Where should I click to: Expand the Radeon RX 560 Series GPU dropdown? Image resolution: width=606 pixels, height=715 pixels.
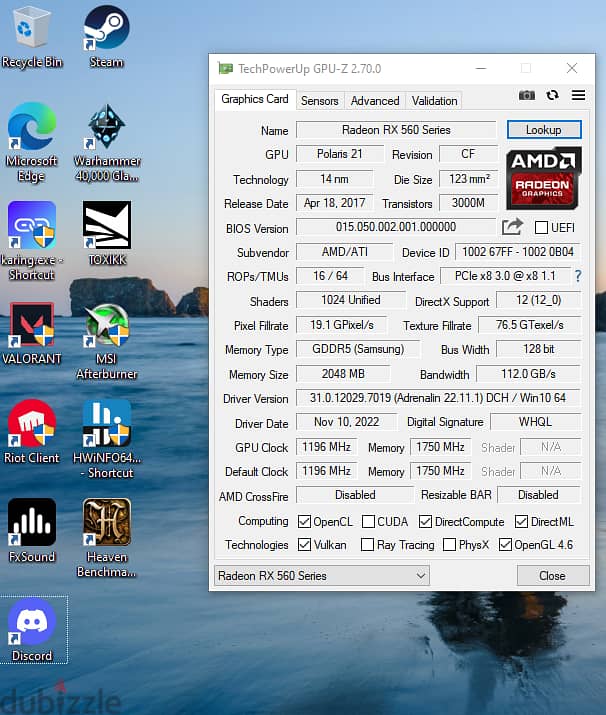(x=322, y=576)
